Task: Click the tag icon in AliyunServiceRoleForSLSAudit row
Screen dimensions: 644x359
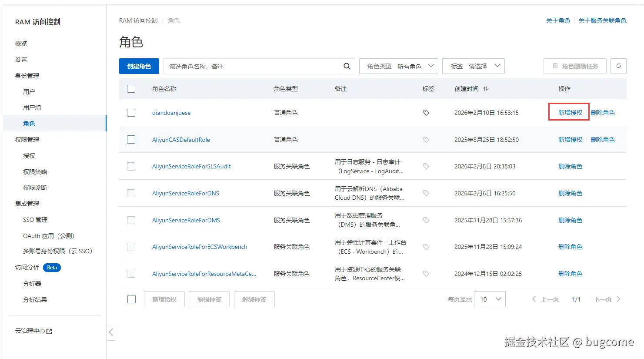Action: pos(426,166)
